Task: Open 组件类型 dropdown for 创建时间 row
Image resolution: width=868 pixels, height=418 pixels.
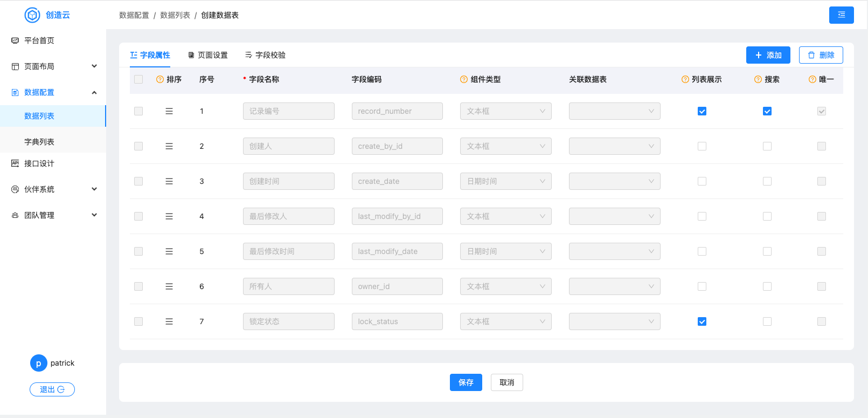Action: tap(506, 181)
